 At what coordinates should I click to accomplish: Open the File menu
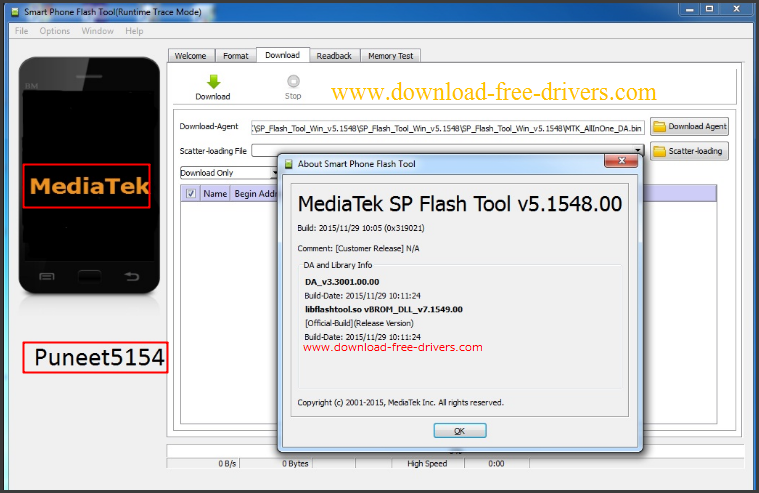click(x=21, y=31)
